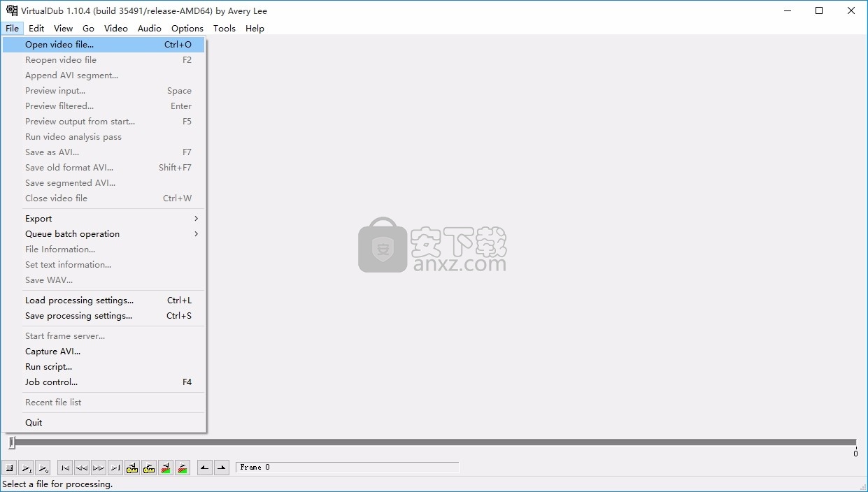Open the Options menu
The height and width of the screenshot is (492, 868).
pyautogui.click(x=187, y=28)
